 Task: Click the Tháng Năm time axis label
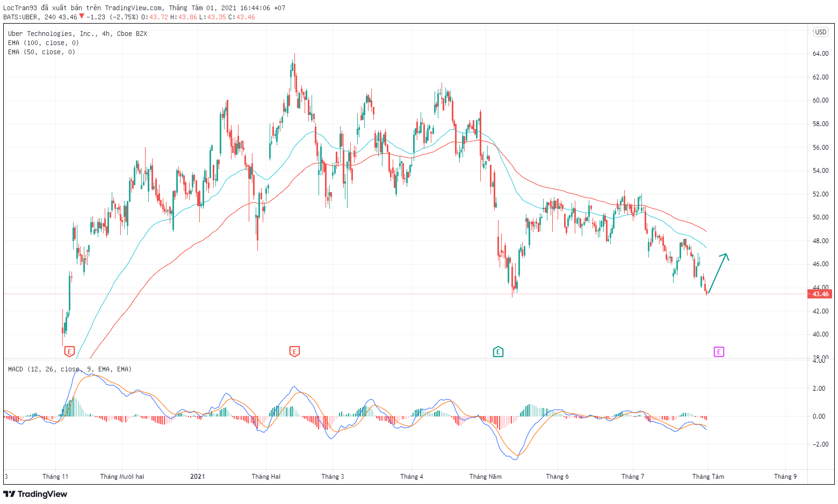485,477
